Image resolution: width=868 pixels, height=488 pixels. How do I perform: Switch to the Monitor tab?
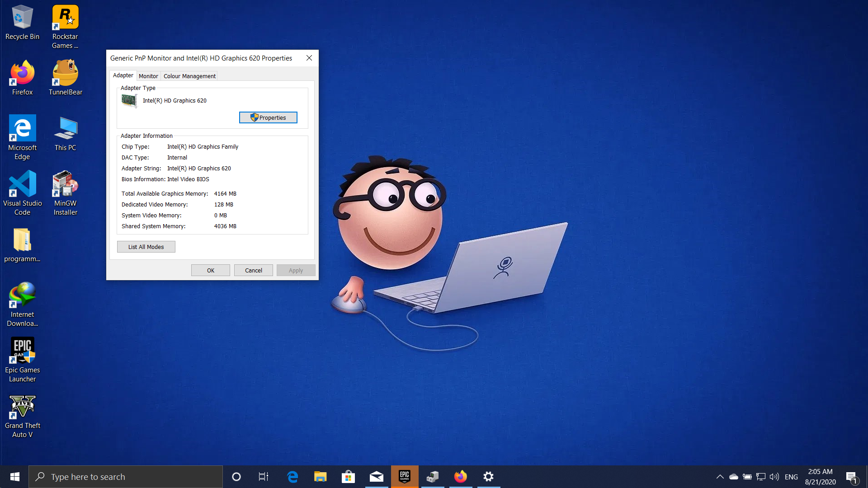(148, 76)
